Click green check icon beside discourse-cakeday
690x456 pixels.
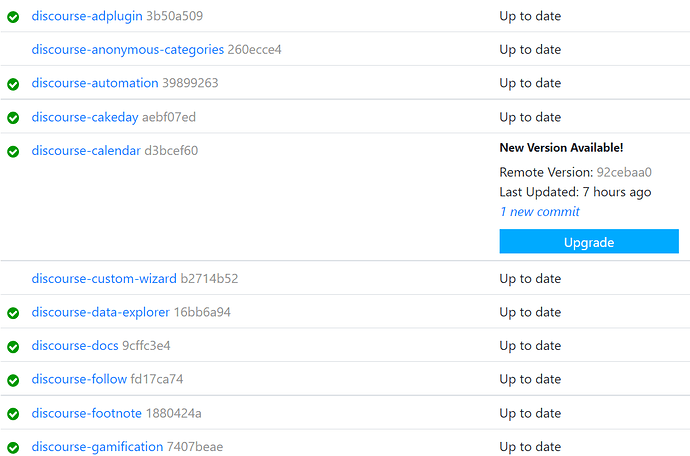click(13, 118)
